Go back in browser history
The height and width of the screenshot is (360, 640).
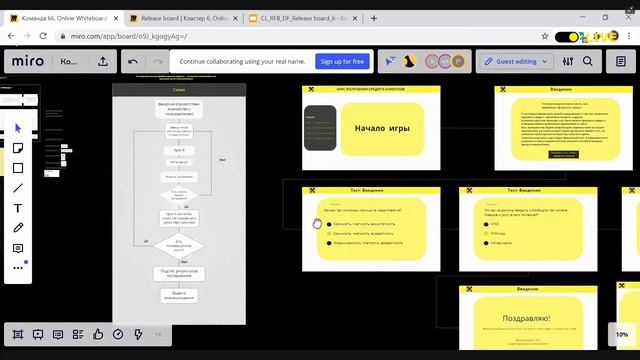[x=11, y=36]
